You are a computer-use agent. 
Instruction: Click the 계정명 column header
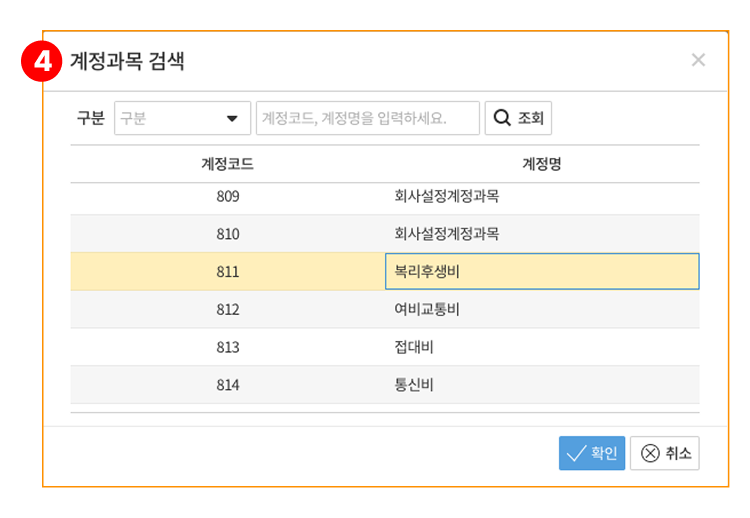coord(541,164)
